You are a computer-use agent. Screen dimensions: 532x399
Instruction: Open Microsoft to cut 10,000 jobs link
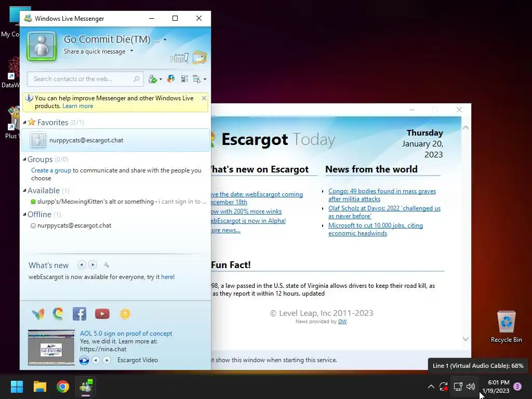pyautogui.click(x=376, y=229)
